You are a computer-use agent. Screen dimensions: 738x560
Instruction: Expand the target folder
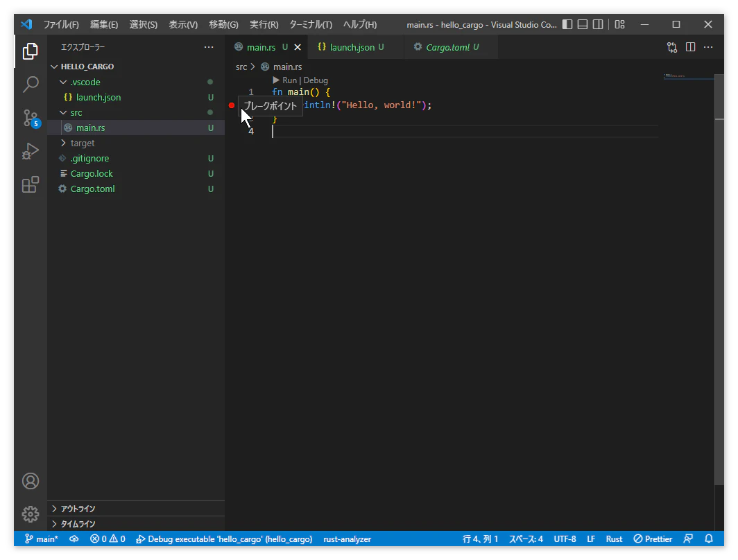click(x=136, y=143)
